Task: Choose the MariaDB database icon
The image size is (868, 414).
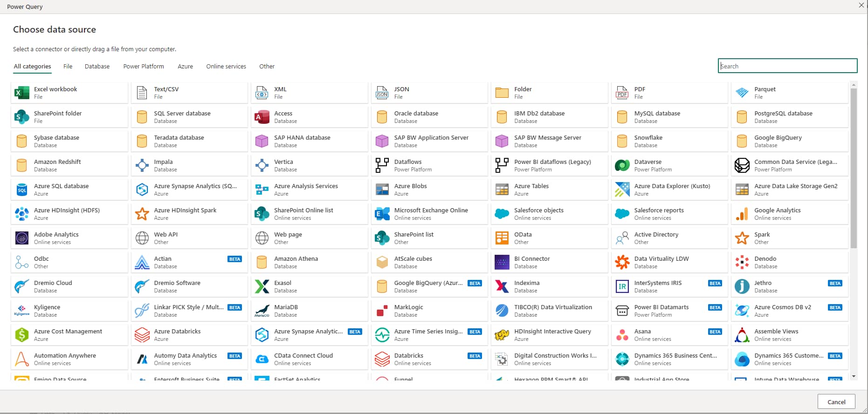Action: coord(262,311)
